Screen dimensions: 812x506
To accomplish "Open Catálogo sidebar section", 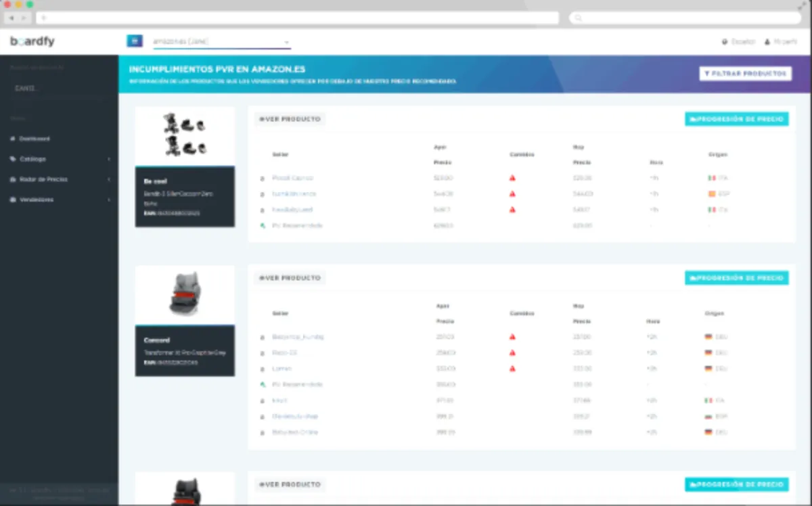I will [33, 159].
